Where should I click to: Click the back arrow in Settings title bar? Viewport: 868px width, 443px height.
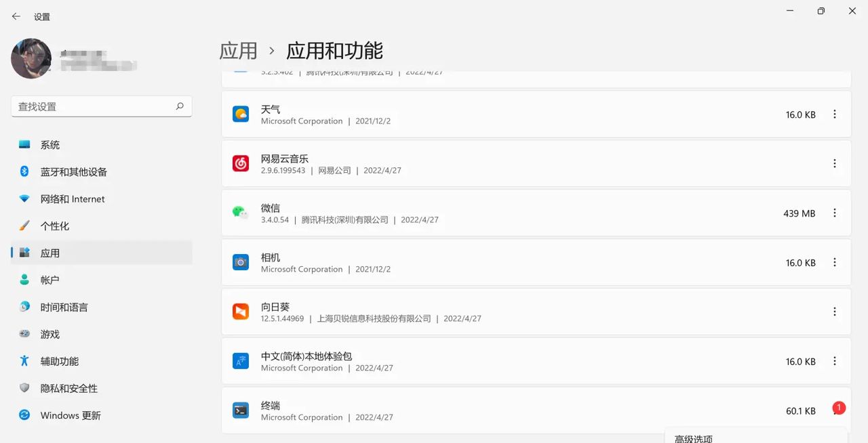coord(16,16)
